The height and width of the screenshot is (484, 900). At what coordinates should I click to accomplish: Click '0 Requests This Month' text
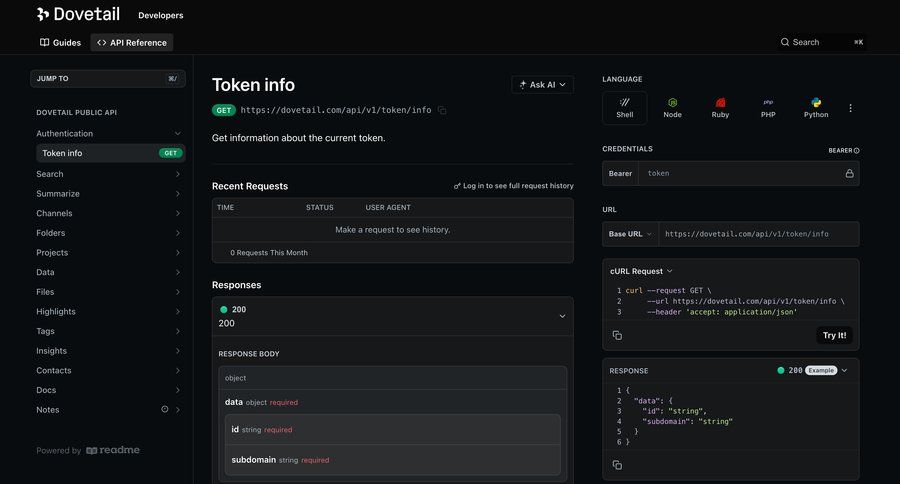click(269, 253)
